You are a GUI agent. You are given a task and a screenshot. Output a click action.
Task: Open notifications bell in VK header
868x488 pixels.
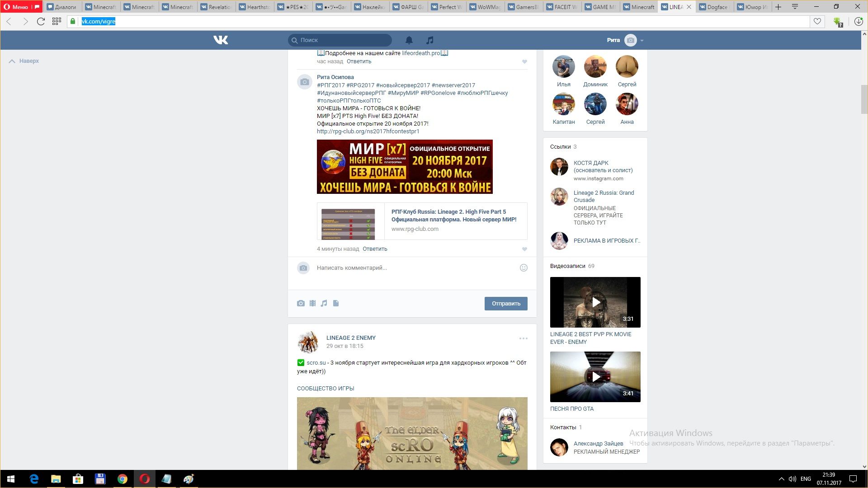point(409,40)
